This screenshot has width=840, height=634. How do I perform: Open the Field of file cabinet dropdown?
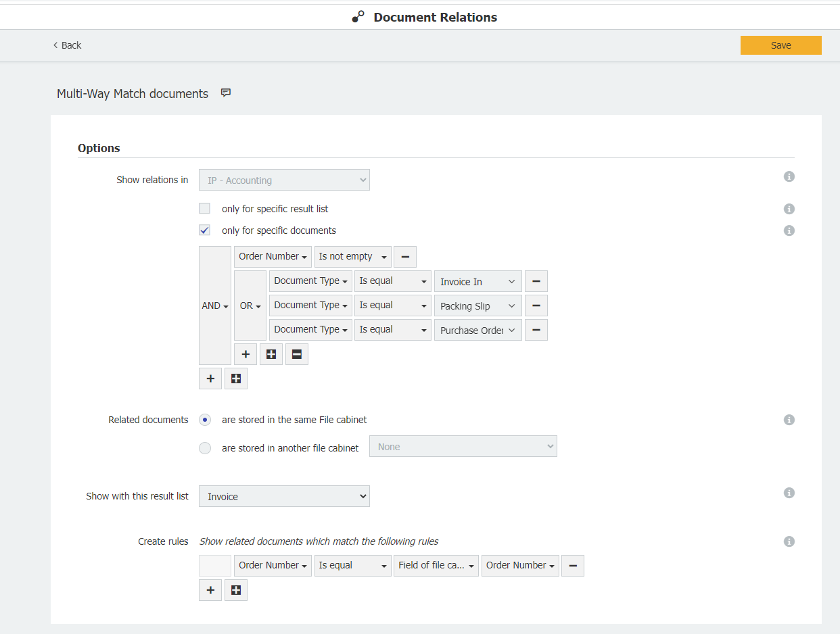click(x=436, y=566)
